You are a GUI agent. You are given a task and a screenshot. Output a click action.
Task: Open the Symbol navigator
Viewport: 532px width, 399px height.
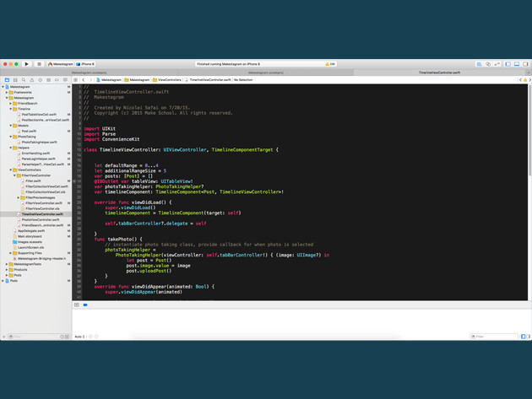click(x=15, y=80)
